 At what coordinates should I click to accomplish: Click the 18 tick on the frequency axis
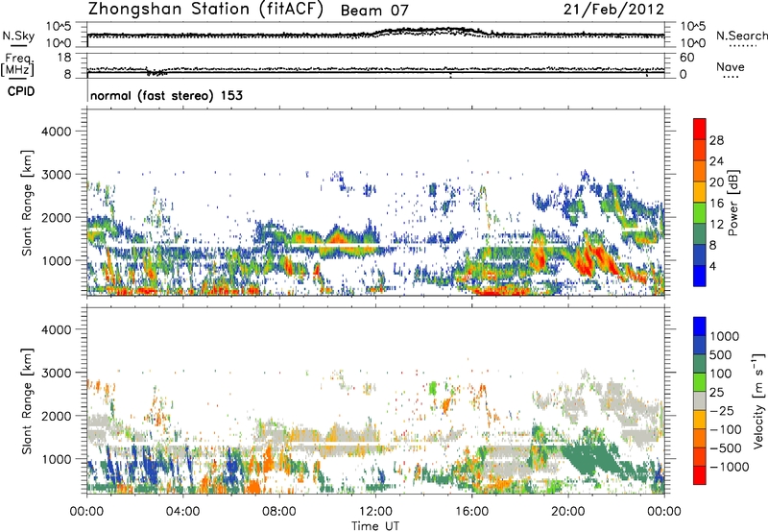coord(63,58)
